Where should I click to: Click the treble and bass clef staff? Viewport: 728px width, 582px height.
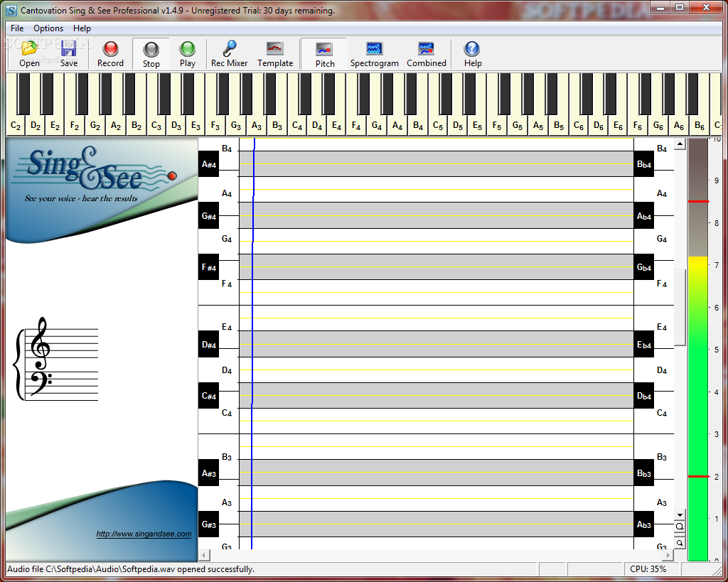pyautogui.click(x=57, y=359)
